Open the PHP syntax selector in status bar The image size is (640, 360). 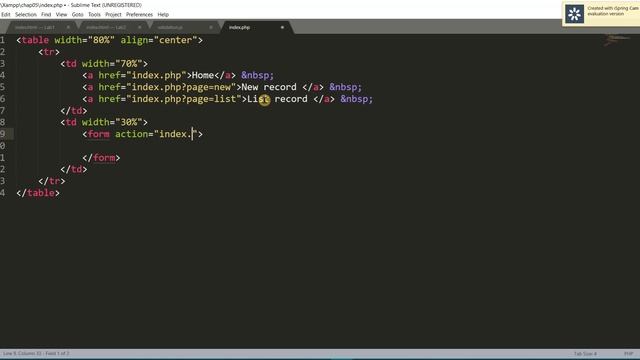coord(628,353)
